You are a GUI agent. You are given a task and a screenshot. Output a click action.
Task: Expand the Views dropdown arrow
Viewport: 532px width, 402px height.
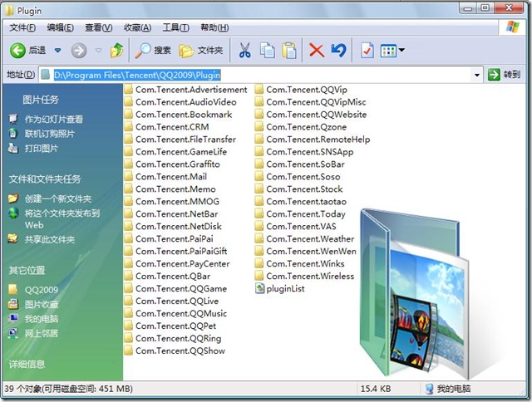pos(401,51)
